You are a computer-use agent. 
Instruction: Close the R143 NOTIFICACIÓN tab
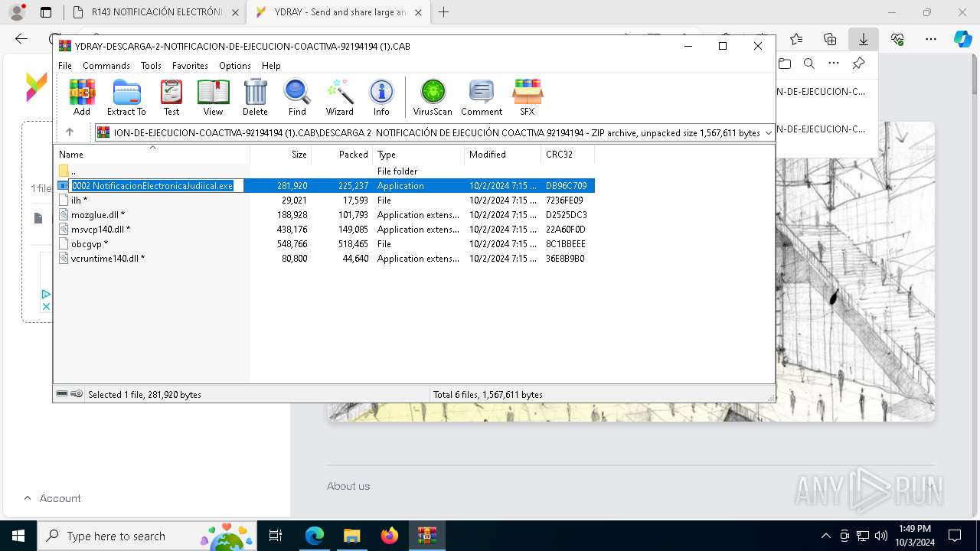(235, 12)
